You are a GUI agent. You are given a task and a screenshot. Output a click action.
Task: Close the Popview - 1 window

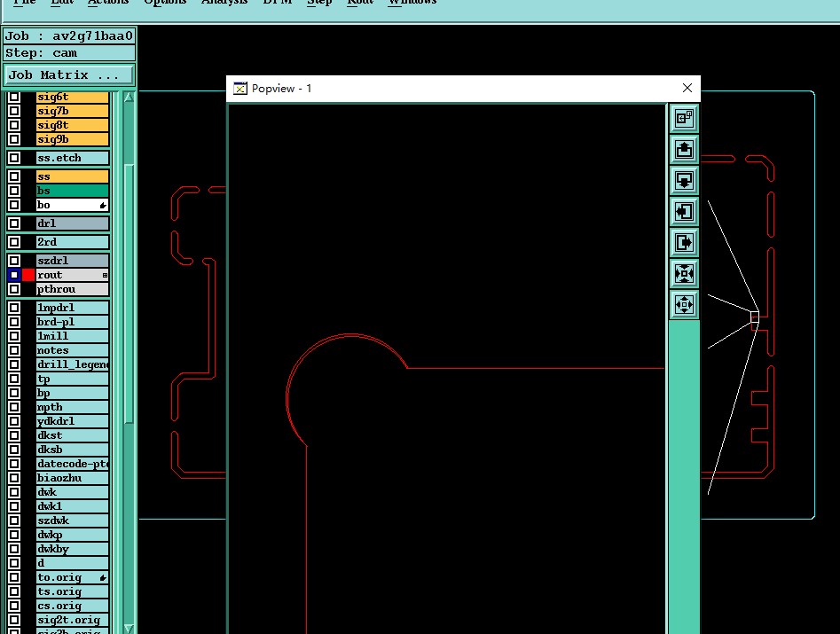pyautogui.click(x=687, y=88)
